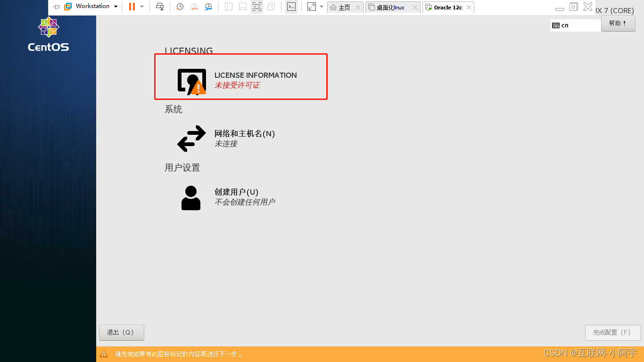Send Ctrl+Alt+Del to the VM

pyautogui.click(x=160, y=7)
